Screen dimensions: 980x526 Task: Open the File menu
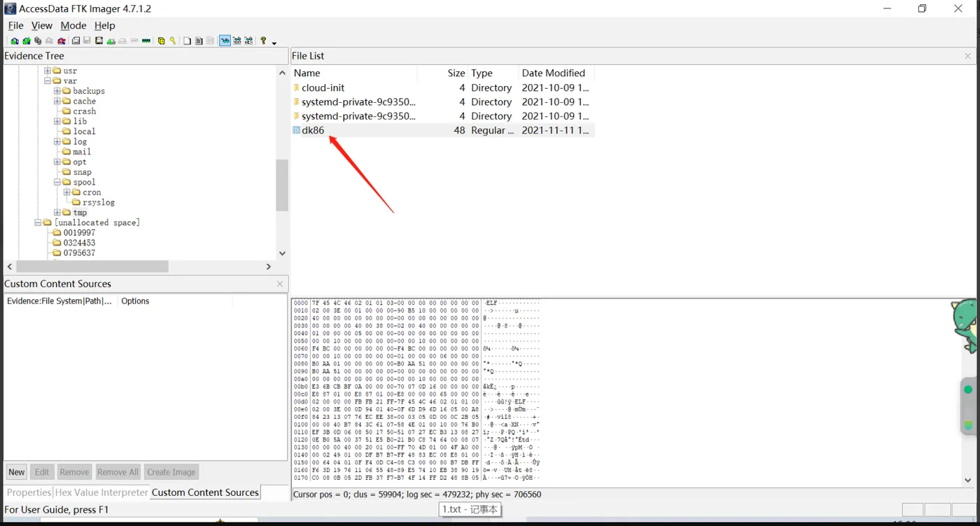pyautogui.click(x=15, y=25)
